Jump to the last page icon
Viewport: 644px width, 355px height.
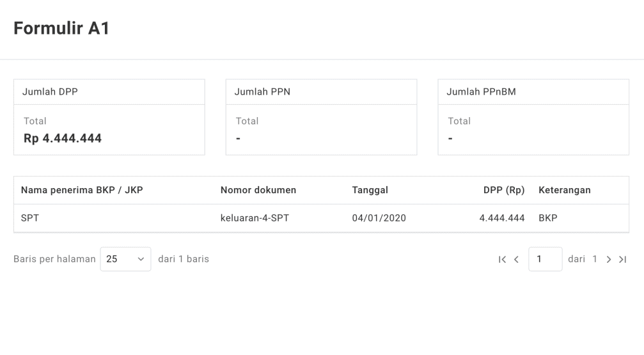pyautogui.click(x=623, y=259)
